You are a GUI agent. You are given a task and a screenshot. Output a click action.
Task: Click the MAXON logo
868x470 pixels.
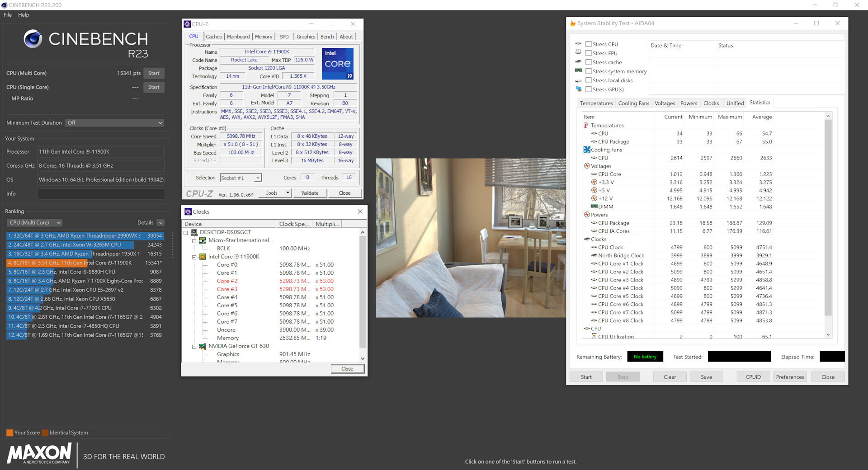(x=39, y=453)
